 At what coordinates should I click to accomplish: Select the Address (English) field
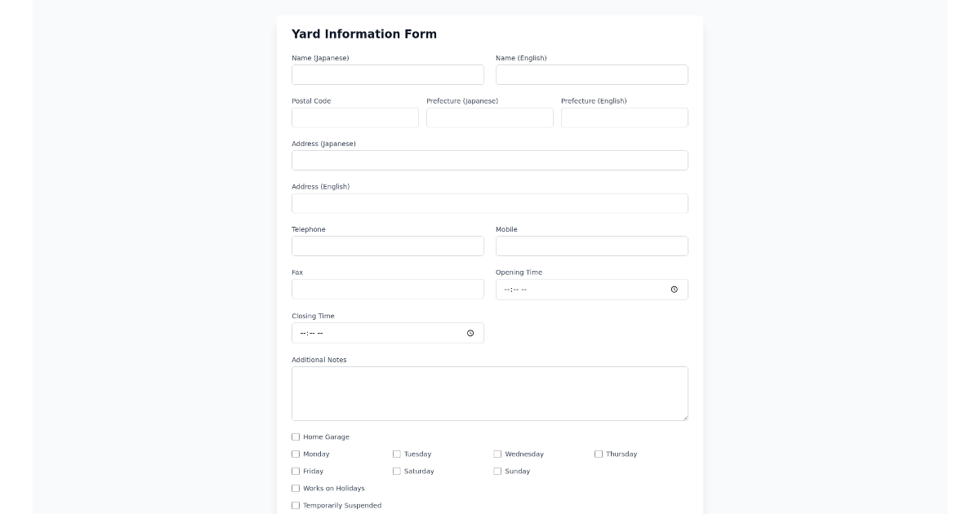(490, 203)
